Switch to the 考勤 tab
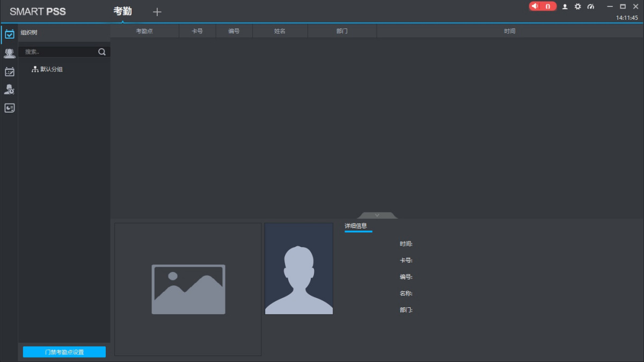644x362 pixels. pyautogui.click(x=122, y=11)
